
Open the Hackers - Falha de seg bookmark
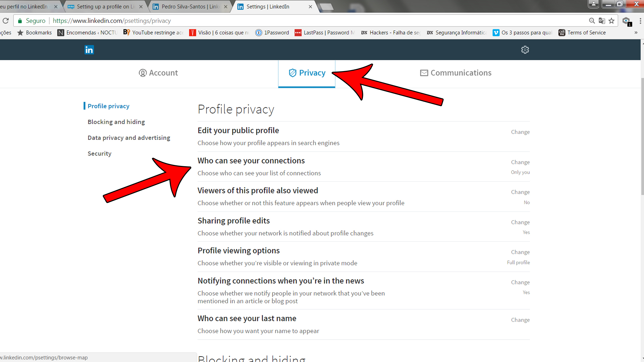pos(390,33)
